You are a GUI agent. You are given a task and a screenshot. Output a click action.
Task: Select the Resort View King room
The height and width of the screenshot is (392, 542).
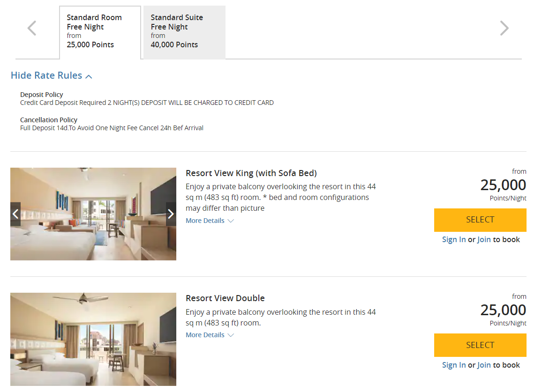click(480, 220)
